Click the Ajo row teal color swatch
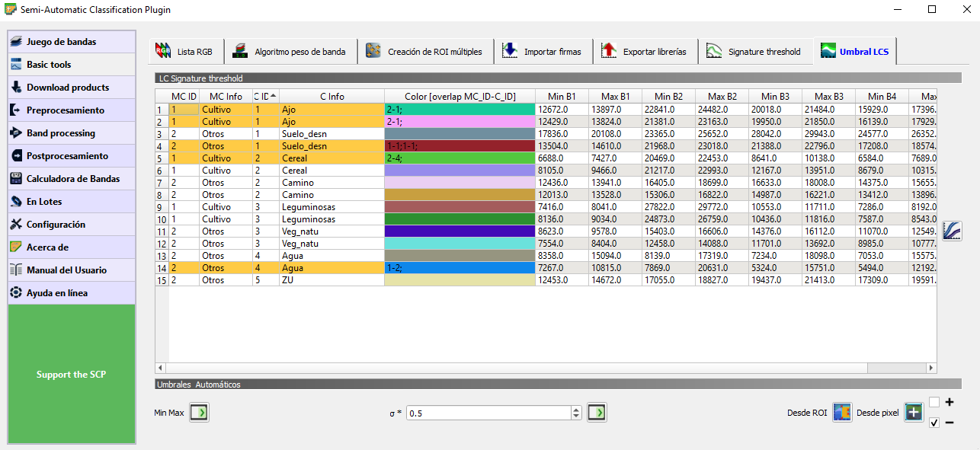Image resolution: width=980 pixels, height=450 pixels. [460, 110]
